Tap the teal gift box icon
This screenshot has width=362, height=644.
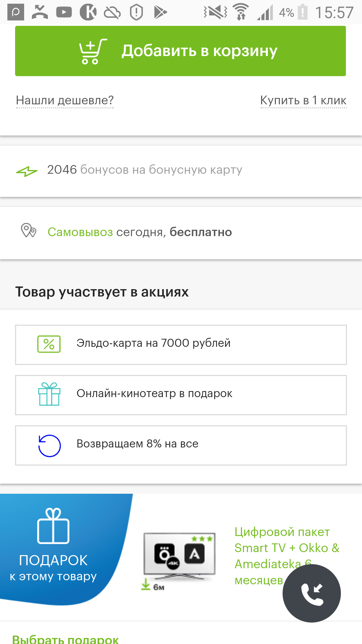tap(49, 394)
